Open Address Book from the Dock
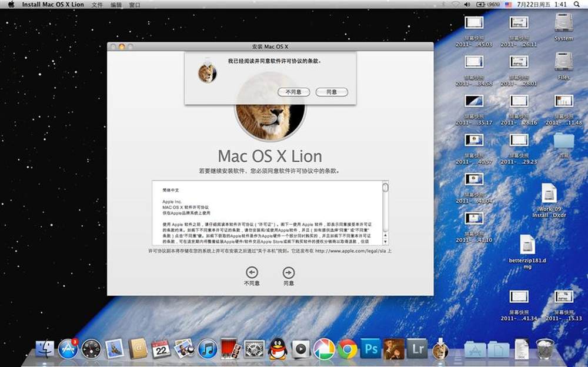Screen dimensions: 588x367 click(138, 349)
